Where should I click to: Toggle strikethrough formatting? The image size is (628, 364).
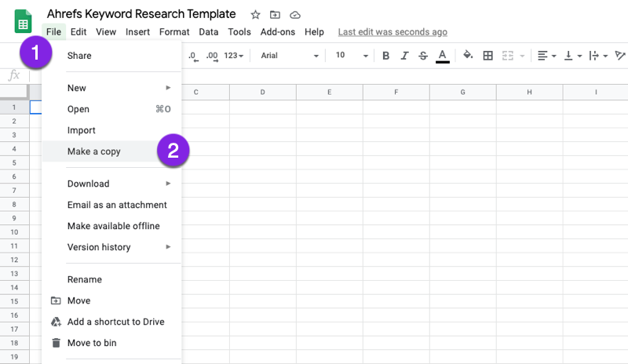tap(423, 56)
